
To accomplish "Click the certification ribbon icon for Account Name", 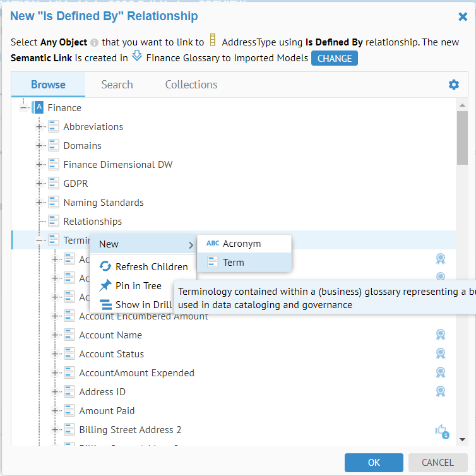I will [441, 335].
